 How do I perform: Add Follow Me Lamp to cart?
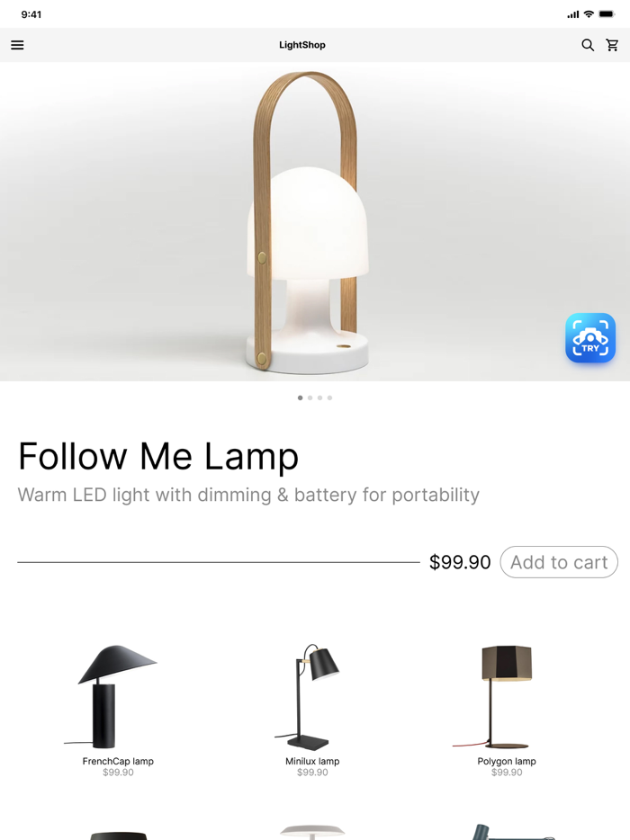pyautogui.click(x=559, y=562)
